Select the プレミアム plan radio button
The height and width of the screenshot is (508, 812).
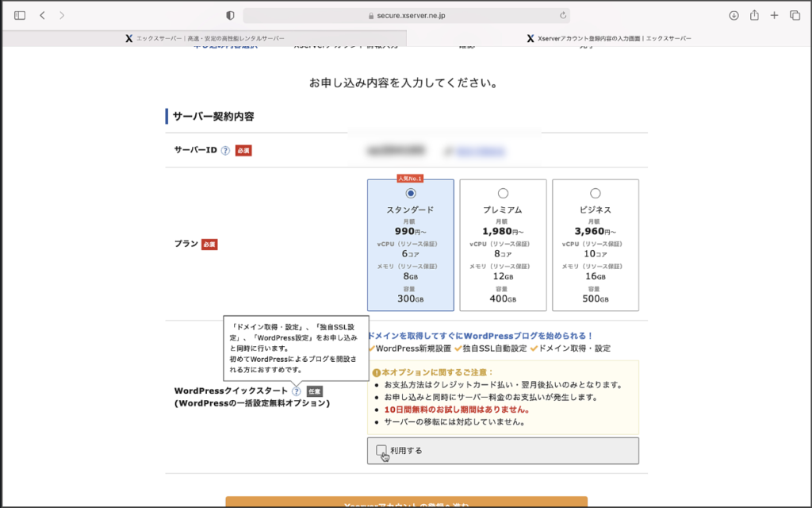[x=503, y=194]
